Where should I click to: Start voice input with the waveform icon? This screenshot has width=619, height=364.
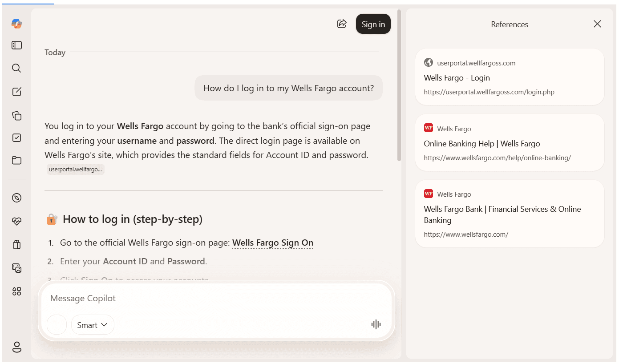tap(376, 324)
